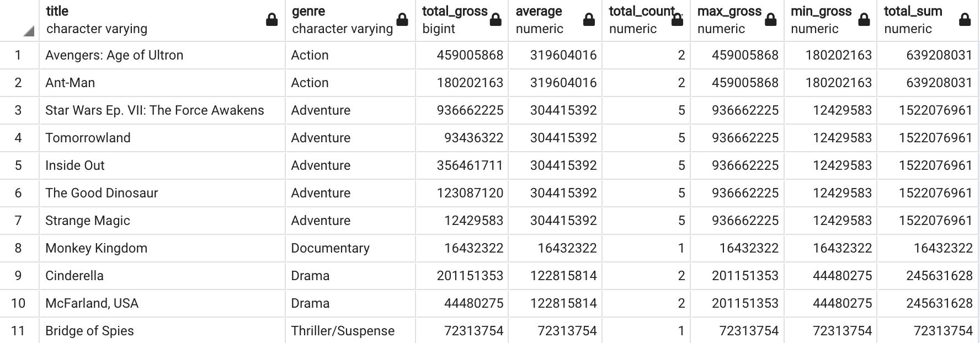Select the genre column header
Screen dimensions: 980x343
tap(342, 20)
